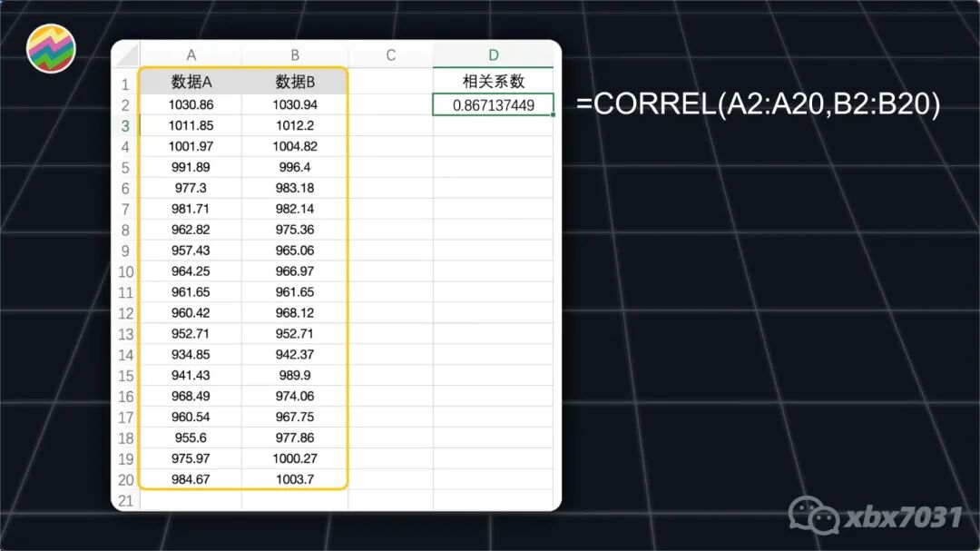Select column B header
Viewport: 980px width, 551px height.
click(x=295, y=55)
